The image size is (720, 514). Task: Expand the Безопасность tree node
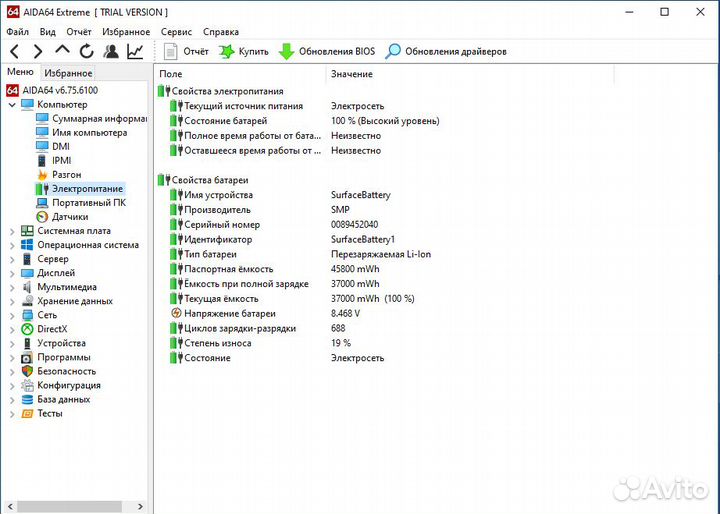(x=12, y=372)
